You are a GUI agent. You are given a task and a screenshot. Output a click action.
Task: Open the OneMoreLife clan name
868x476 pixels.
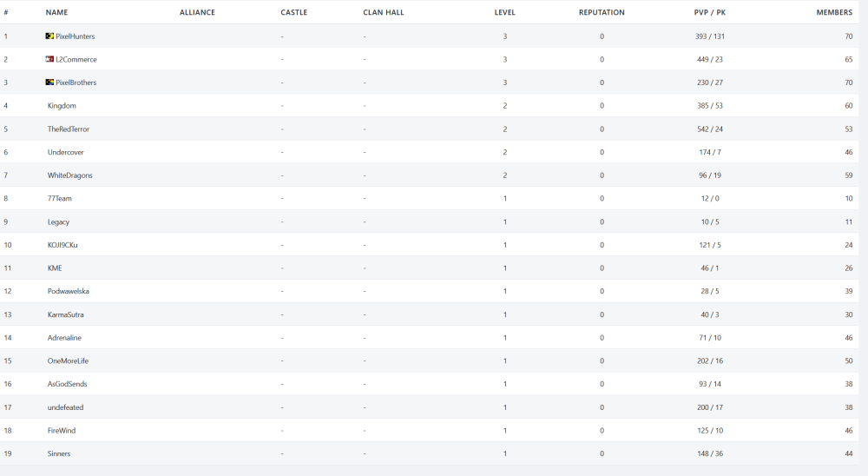click(68, 360)
